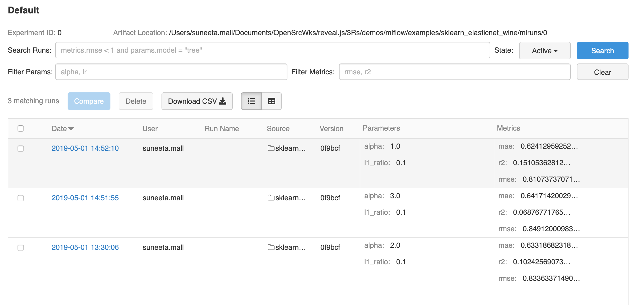Toggle checkbox for second run row
The height and width of the screenshot is (305, 644).
[21, 197]
